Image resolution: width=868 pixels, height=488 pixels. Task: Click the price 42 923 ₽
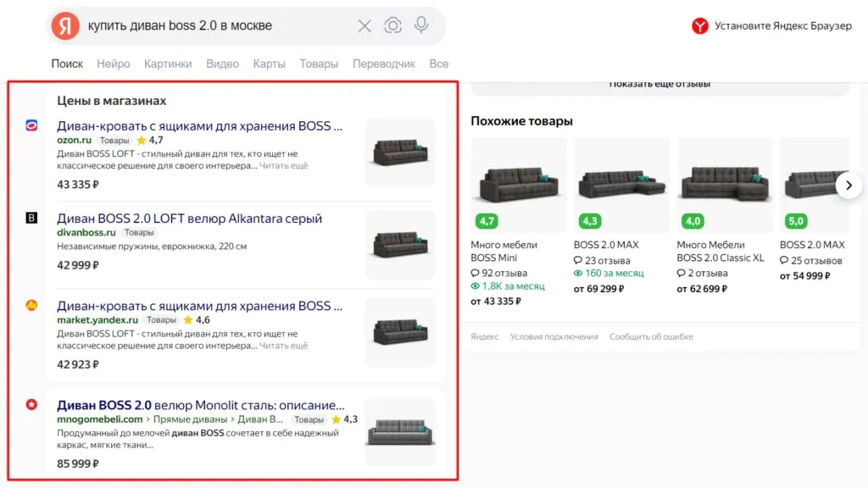point(78,364)
